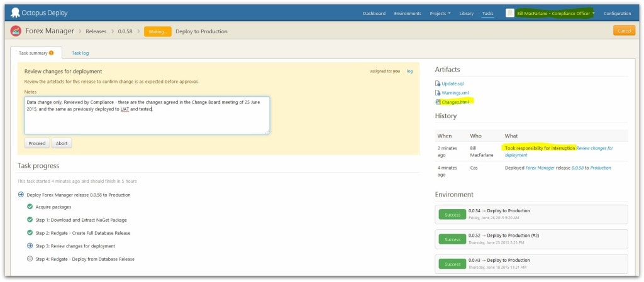Image resolution: width=644 pixels, height=282 pixels.
Task: Click the in-progress arrow icon for Step 3
Action: tap(30, 246)
